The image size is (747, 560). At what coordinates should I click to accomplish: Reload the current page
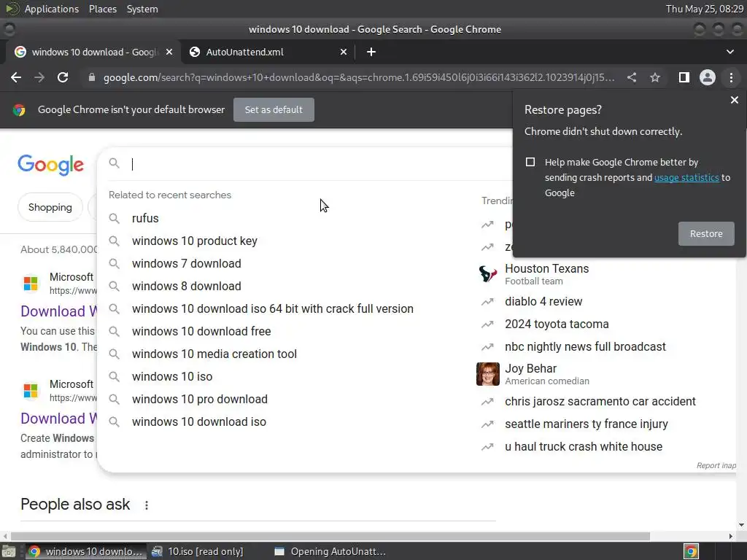(x=63, y=77)
